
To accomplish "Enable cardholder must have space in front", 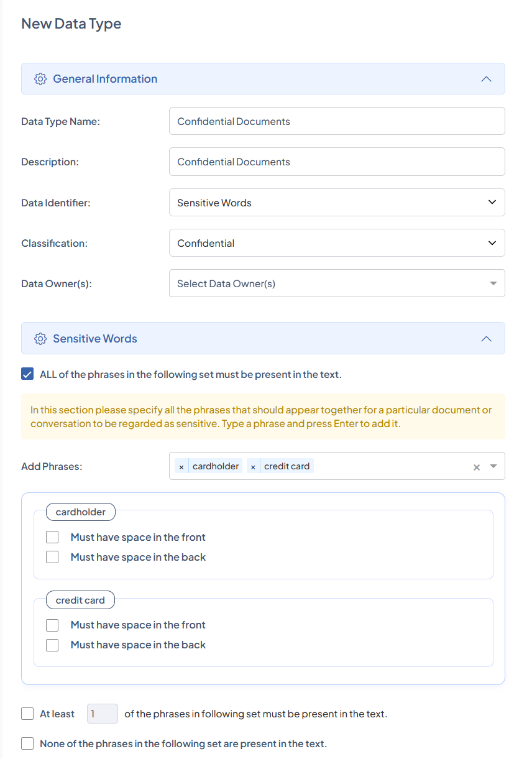I will (x=52, y=537).
